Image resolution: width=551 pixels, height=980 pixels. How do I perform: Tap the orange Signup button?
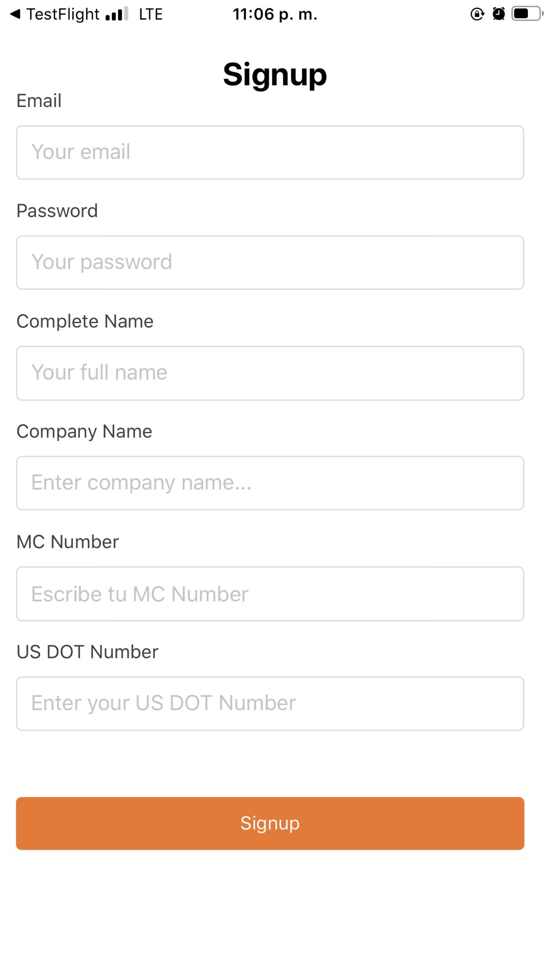(270, 823)
